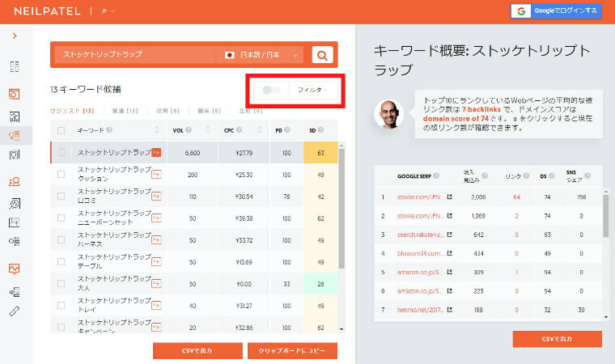Viewport: 615px width, 364px height.
Task: Click the arrow icon beside ストッケトリップトラップ クッション
Action: click(x=157, y=174)
